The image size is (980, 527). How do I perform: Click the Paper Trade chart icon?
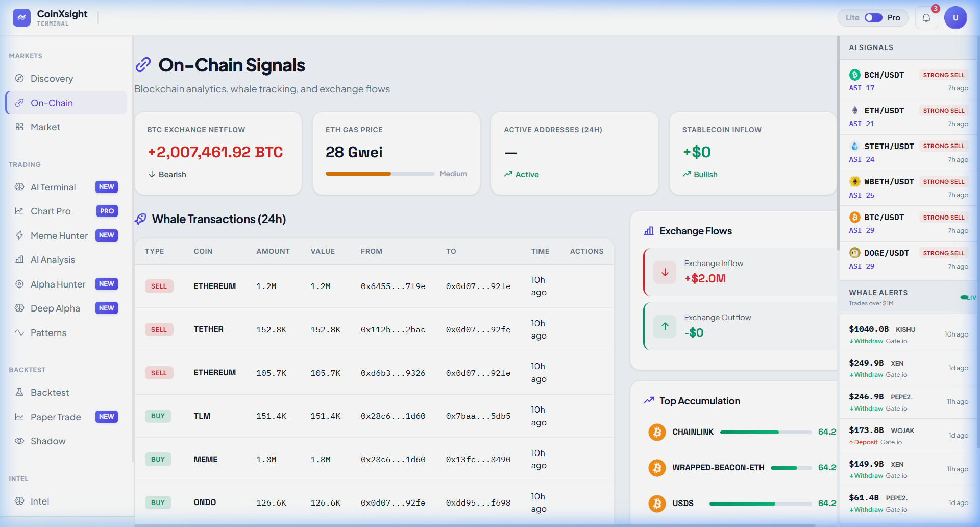[x=19, y=417]
